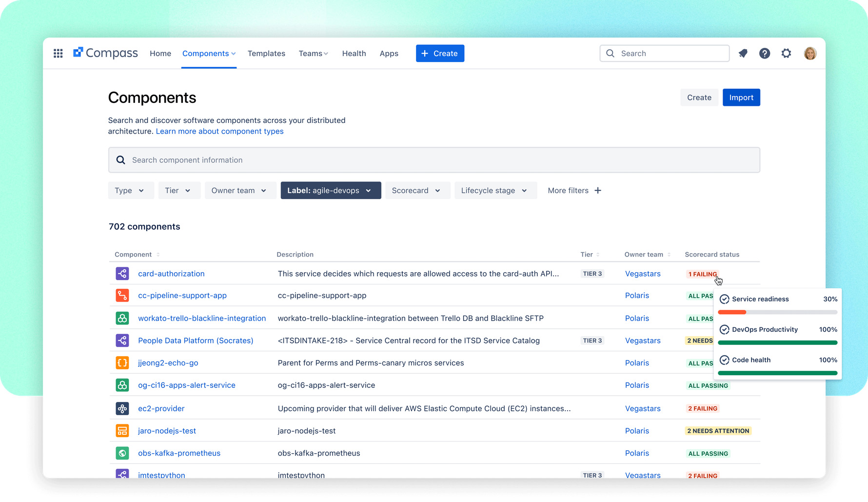Open the notifications icon
Screen dimensions: 868x502
[x=743, y=53]
